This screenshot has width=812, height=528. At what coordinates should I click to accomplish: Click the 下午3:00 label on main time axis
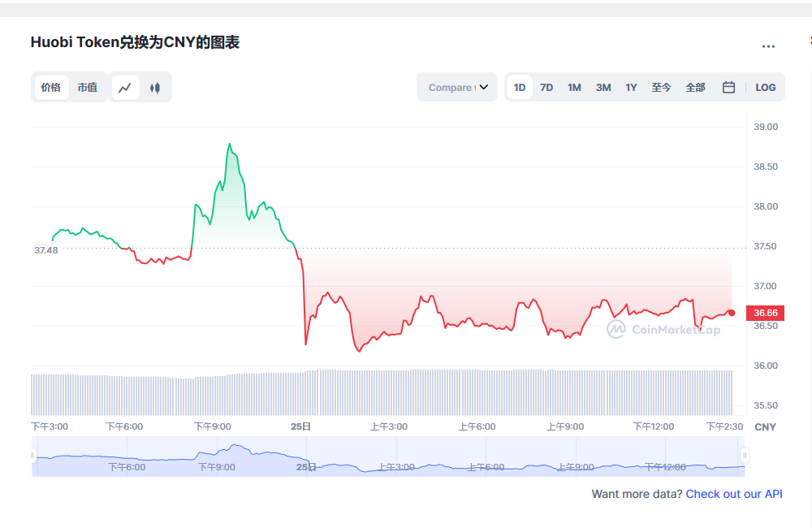point(50,427)
